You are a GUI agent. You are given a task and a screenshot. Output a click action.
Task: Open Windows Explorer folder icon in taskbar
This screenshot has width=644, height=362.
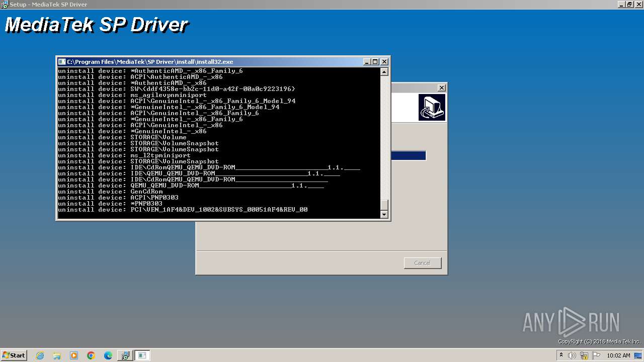pyautogui.click(x=57, y=355)
